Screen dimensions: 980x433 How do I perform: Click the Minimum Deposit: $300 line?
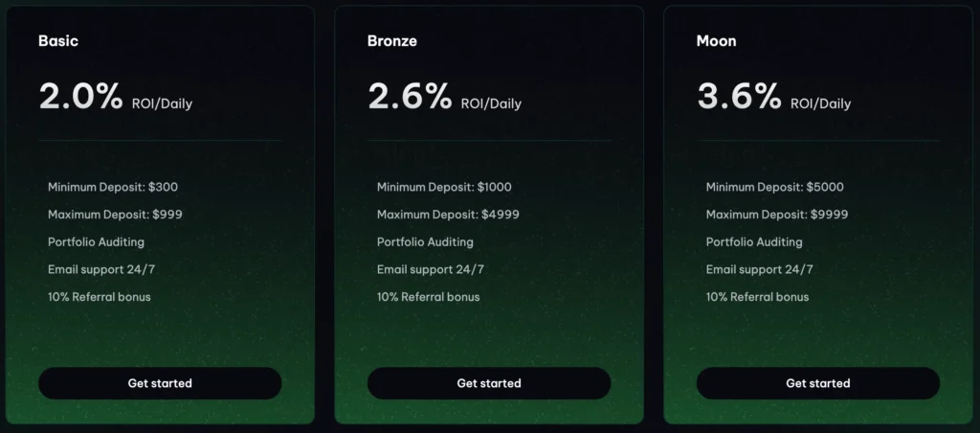pyautogui.click(x=113, y=187)
